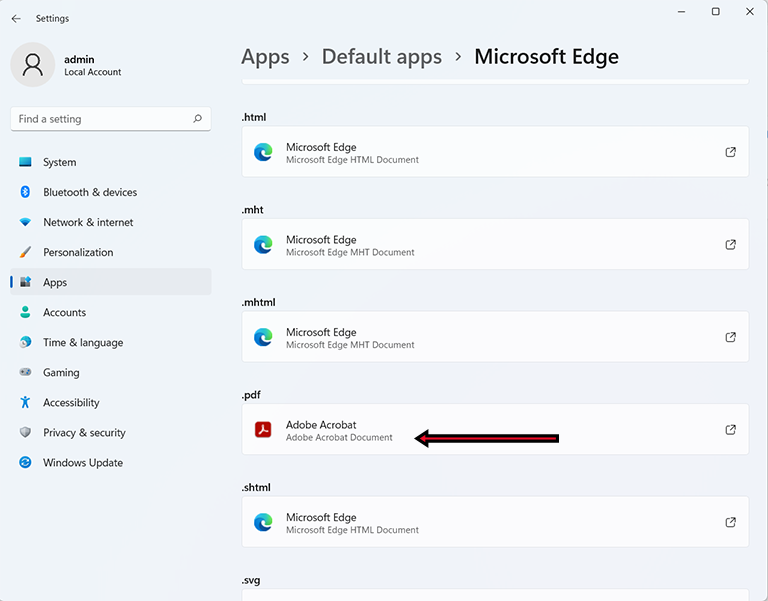Click the .pdf extension label
Viewport: 768px width, 601px height.
click(251, 395)
